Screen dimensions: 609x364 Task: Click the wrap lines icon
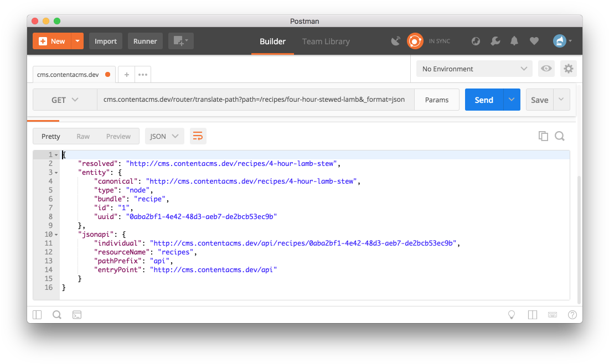[x=198, y=136]
